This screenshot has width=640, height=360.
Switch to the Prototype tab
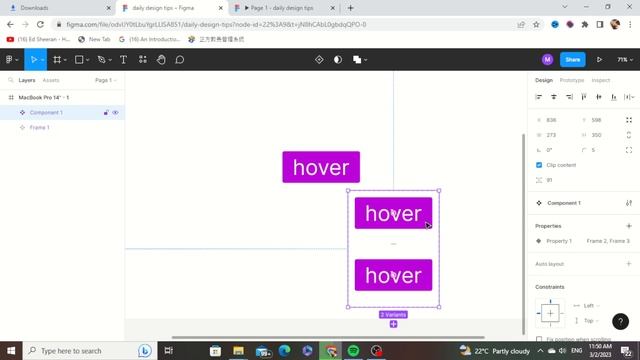pyautogui.click(x=571, y=80)
